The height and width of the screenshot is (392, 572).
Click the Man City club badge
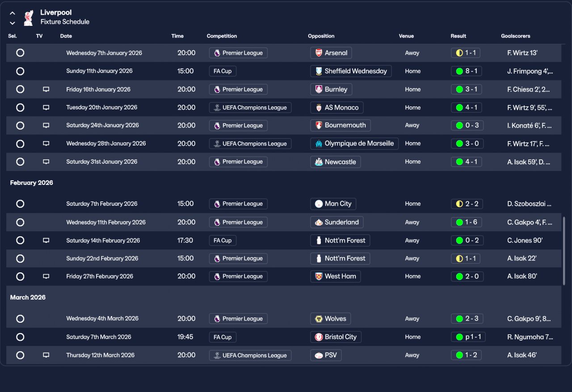(x=319, y=204)
